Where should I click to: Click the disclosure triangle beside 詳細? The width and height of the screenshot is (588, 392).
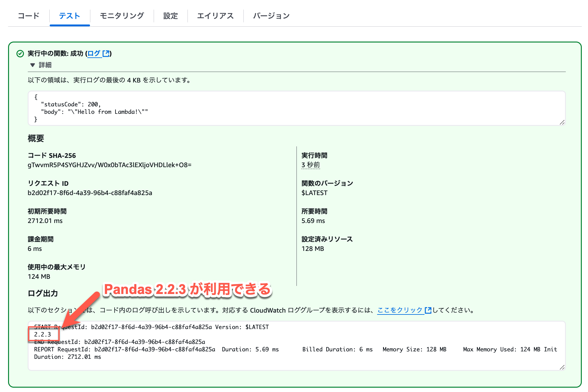[32, 65]
